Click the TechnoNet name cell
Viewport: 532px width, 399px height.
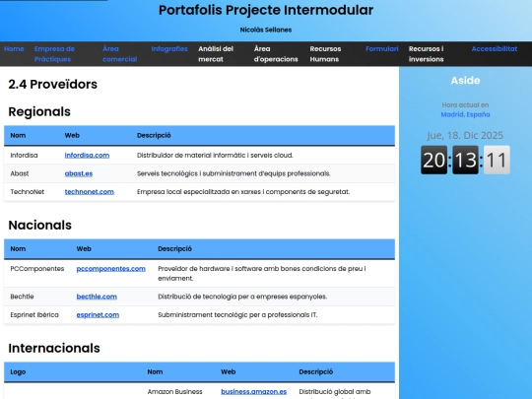(28, 192)
